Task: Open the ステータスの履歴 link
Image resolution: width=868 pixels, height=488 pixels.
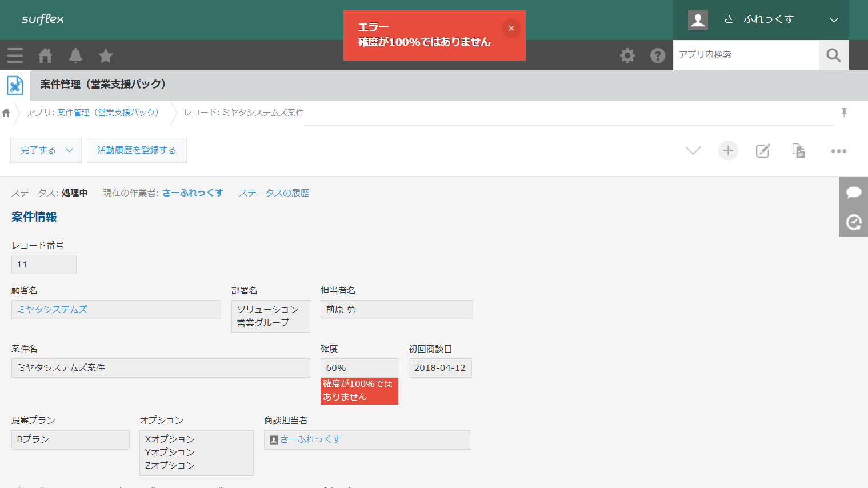Action: 273,193
